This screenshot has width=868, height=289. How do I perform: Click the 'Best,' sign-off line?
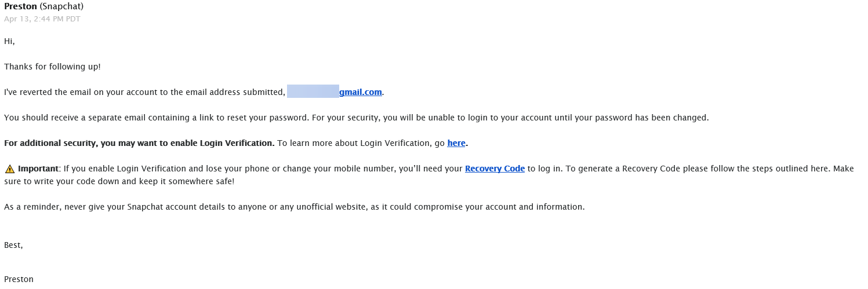pos(13,245)
